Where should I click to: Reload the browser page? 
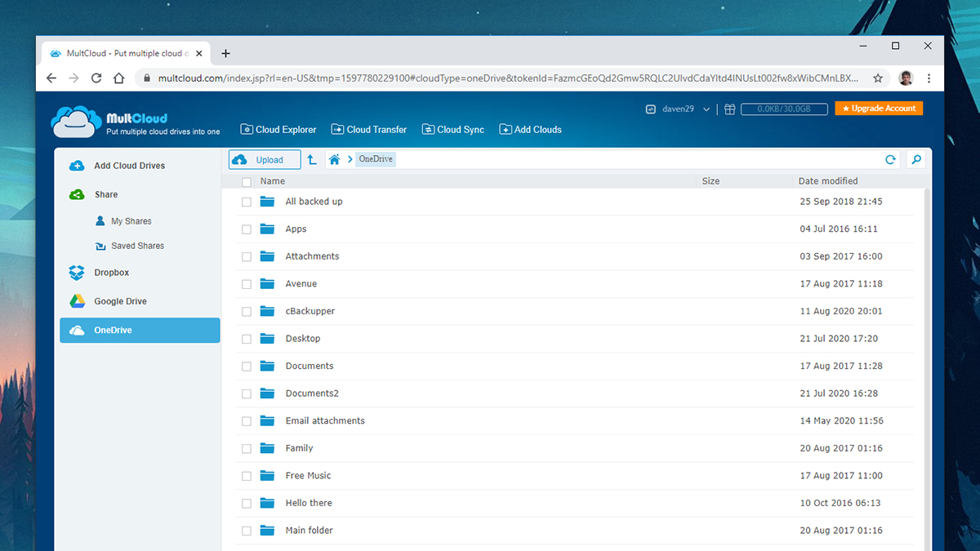96,78
